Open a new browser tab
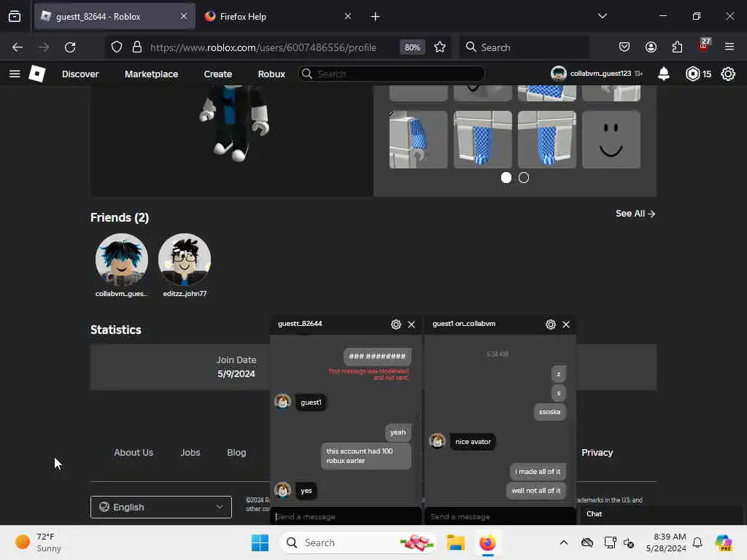The image size is (747, 560). [375, 17]
